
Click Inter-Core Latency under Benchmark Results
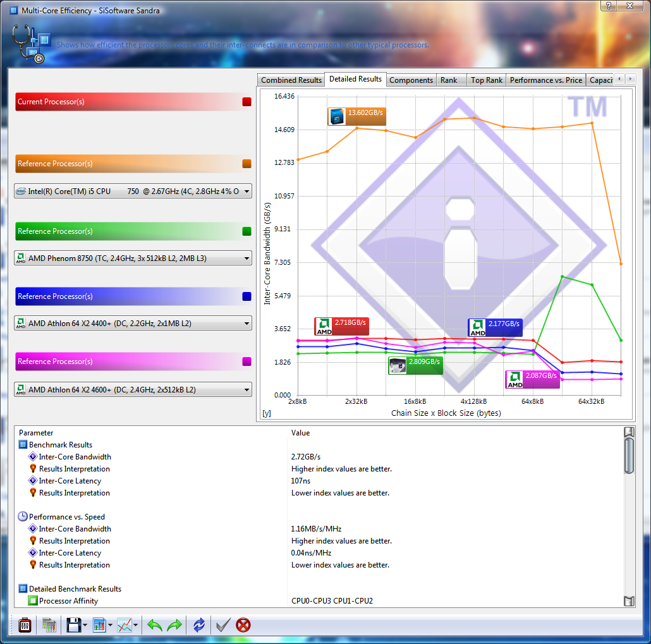[70, 481]
